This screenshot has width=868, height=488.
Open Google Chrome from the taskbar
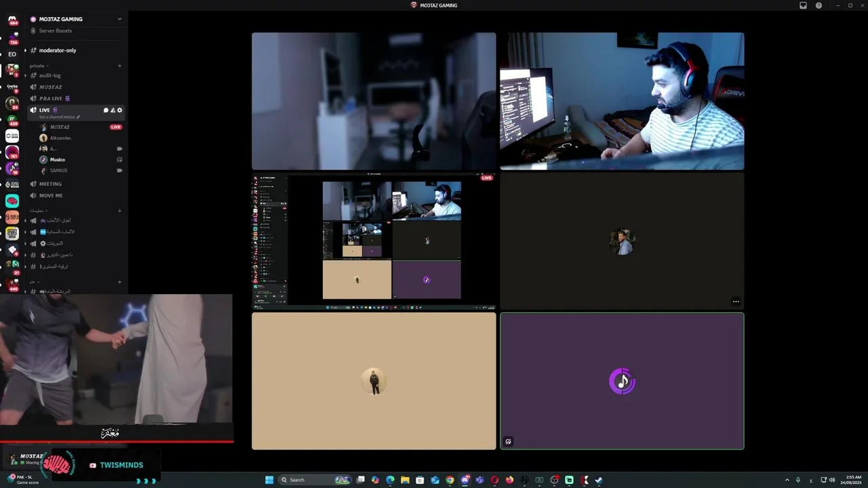click(450, 480)
